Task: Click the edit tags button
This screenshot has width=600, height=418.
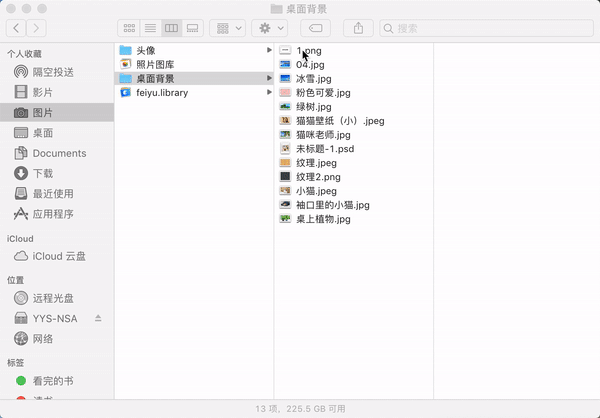Action: pos(315,28)
